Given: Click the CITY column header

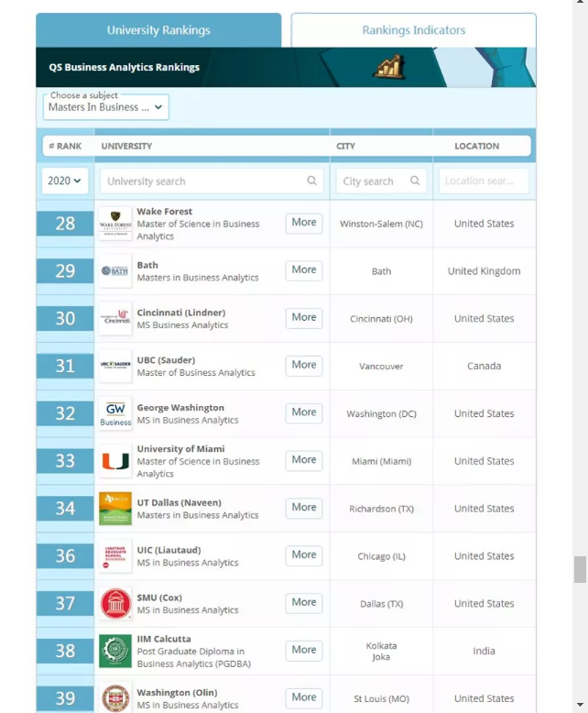Looking at the screenshot, I should (x=346, y=147).
